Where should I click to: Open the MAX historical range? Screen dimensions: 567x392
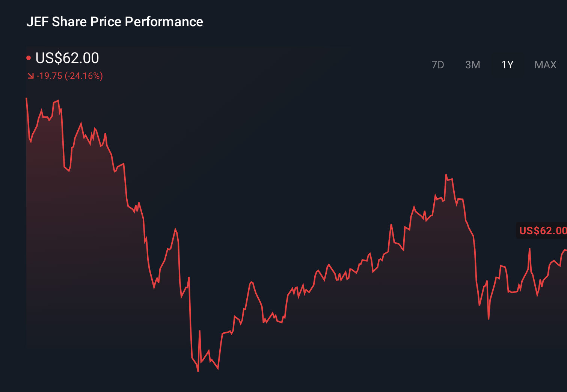(x=545, y=65)
